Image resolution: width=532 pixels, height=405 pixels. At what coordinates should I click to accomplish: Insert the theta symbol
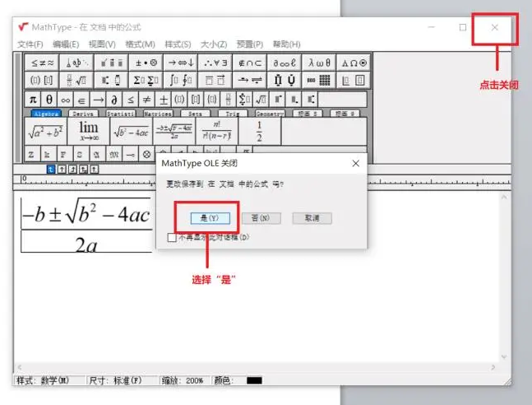pyautogui.click(x=49, y=100)
